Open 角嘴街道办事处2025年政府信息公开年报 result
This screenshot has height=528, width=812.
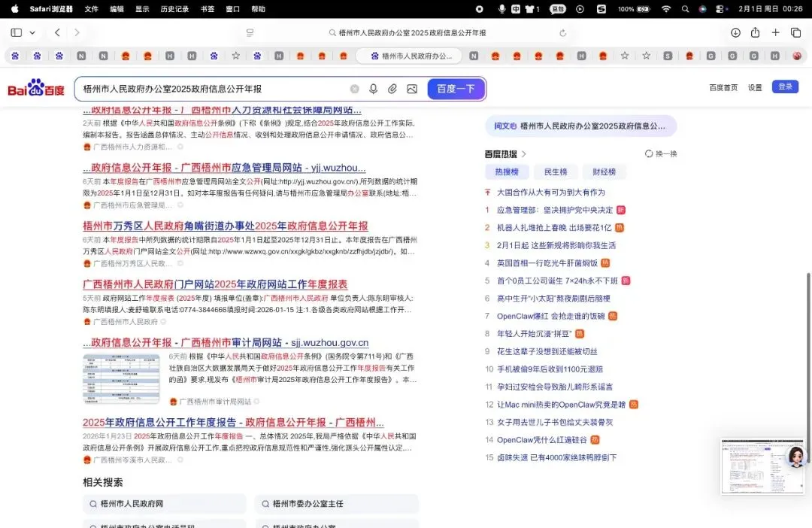pos(226,226)
